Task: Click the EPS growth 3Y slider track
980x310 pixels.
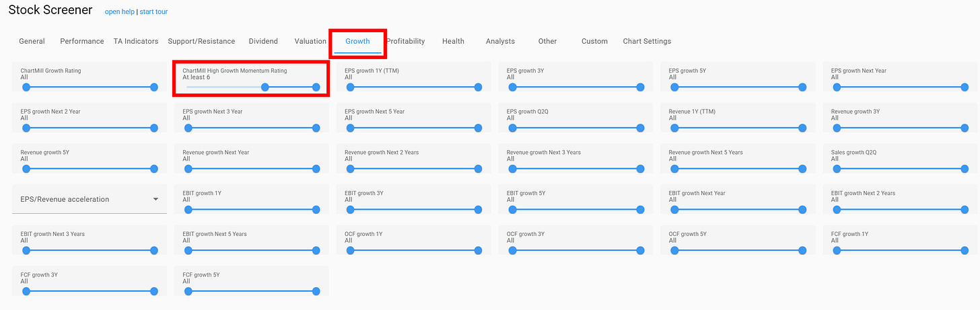Action: [x=576, y=87]
